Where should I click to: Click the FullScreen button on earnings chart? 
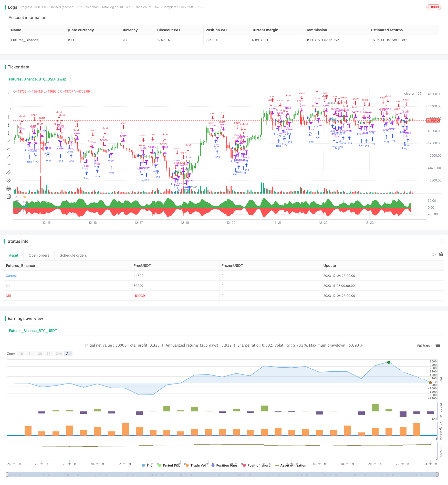(424, 346)
